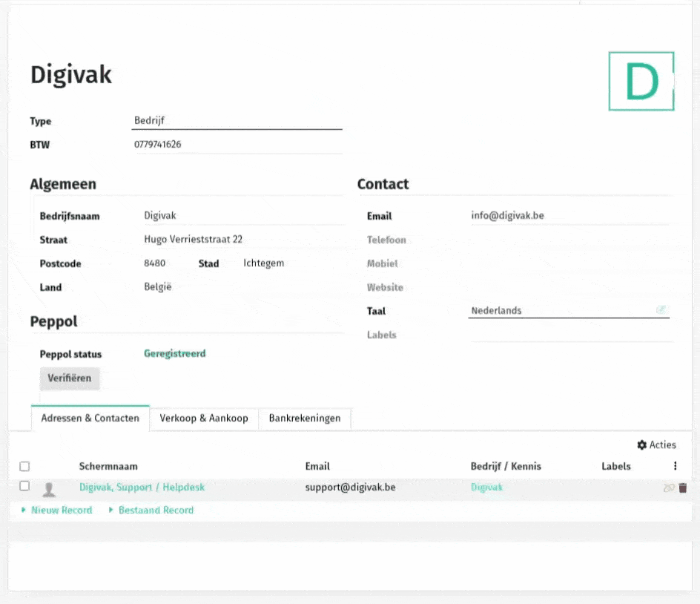Viewport: 700px width, 604px height.
Task: Open external link icon next to Taal
Action: [661, 309]
